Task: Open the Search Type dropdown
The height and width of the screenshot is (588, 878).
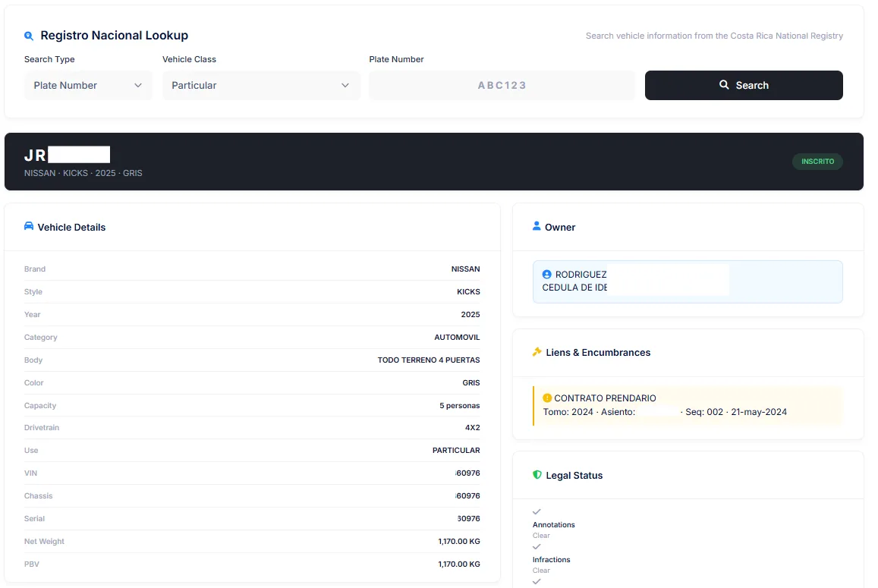Action: [x=88, y=85]
